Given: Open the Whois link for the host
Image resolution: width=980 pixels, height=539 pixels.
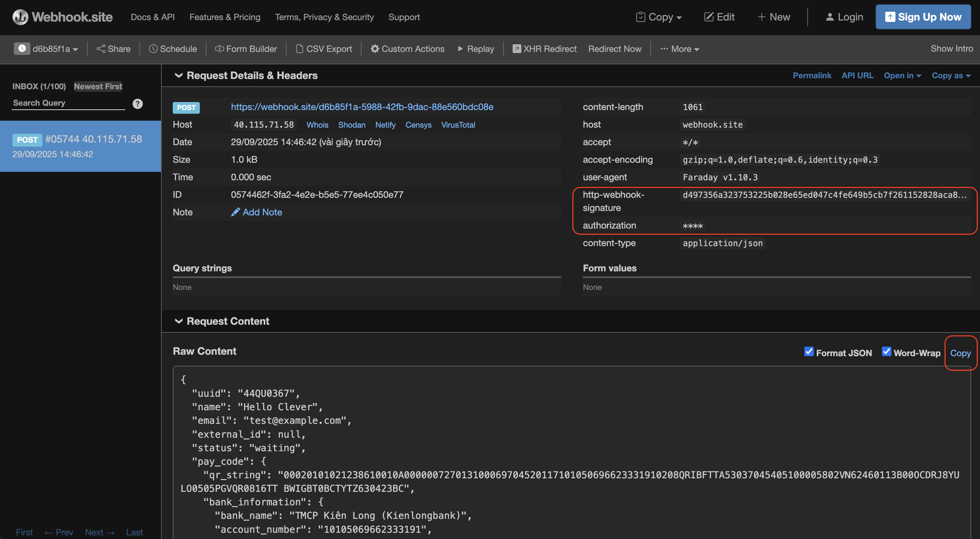Looking at the screenshot, I should 318,125.
